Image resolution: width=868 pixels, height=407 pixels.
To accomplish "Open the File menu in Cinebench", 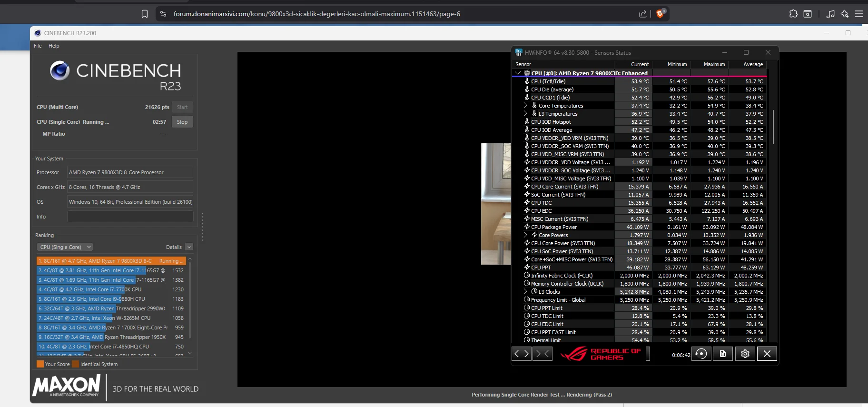I will 38,46.
